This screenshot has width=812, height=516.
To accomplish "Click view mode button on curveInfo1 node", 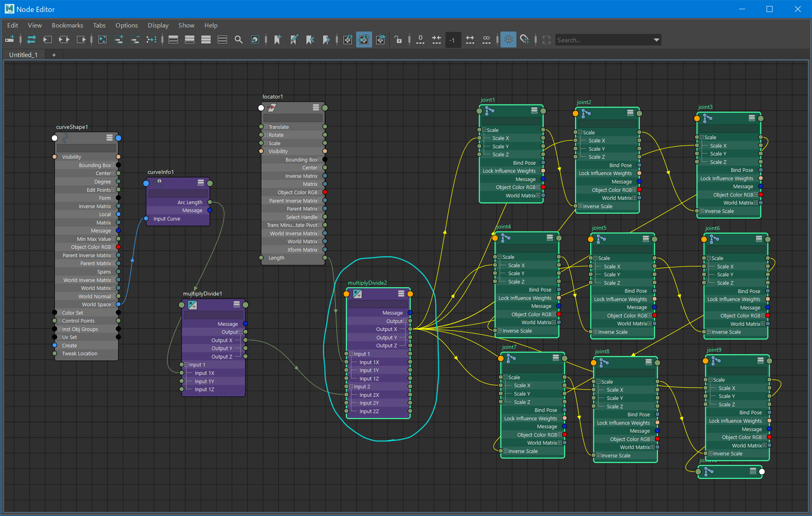I will click(201, 183).
